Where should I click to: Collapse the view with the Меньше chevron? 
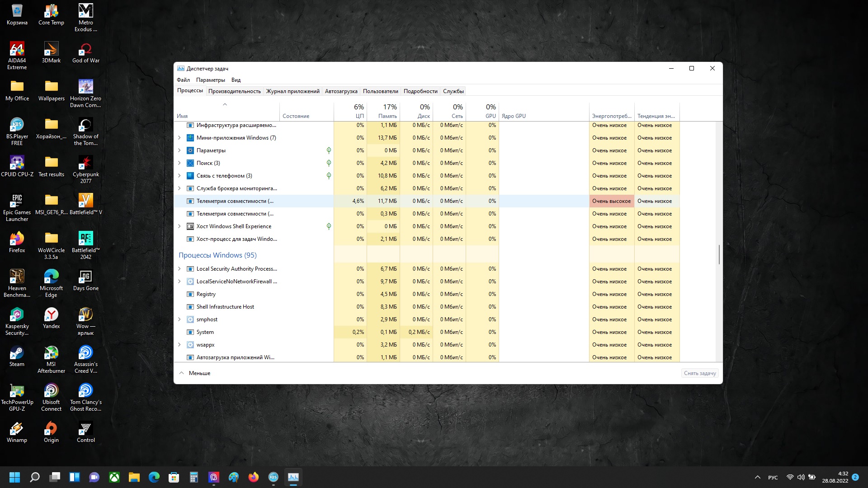pyautogui.click(x=182, y=373)
